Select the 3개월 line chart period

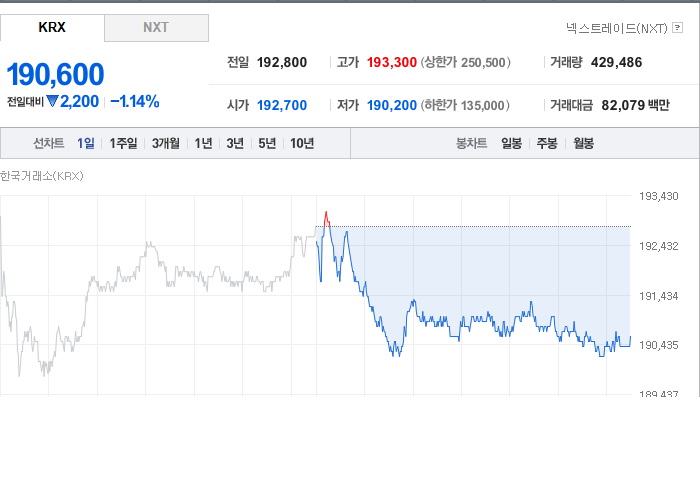(166, 143)
